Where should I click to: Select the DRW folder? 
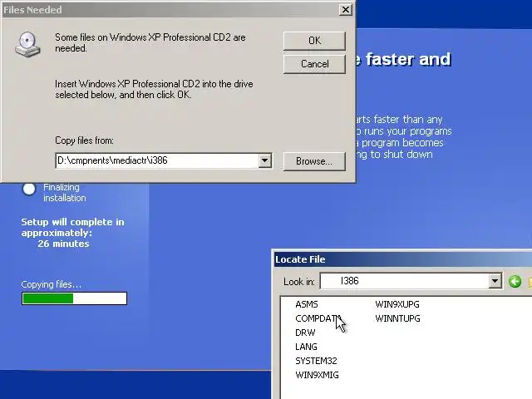point(305,332)
